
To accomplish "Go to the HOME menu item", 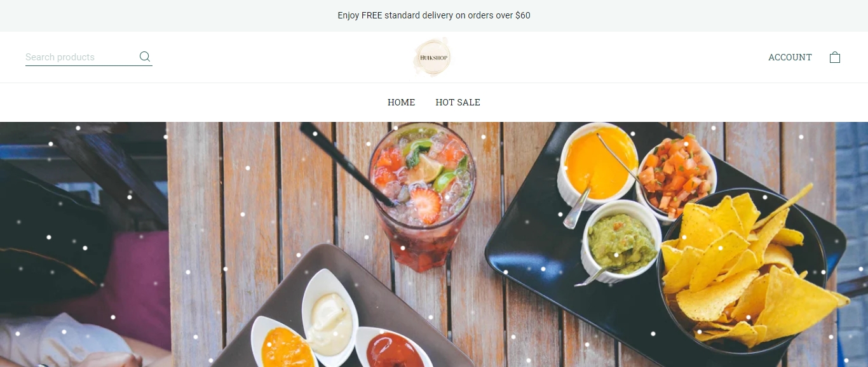I will pos(401,102).
